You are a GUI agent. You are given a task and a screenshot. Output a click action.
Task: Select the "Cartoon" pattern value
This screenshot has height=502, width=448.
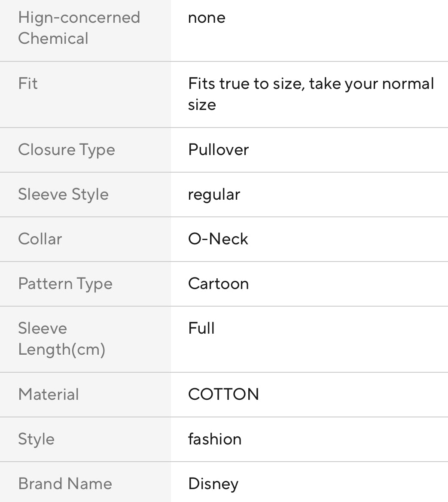218,284
